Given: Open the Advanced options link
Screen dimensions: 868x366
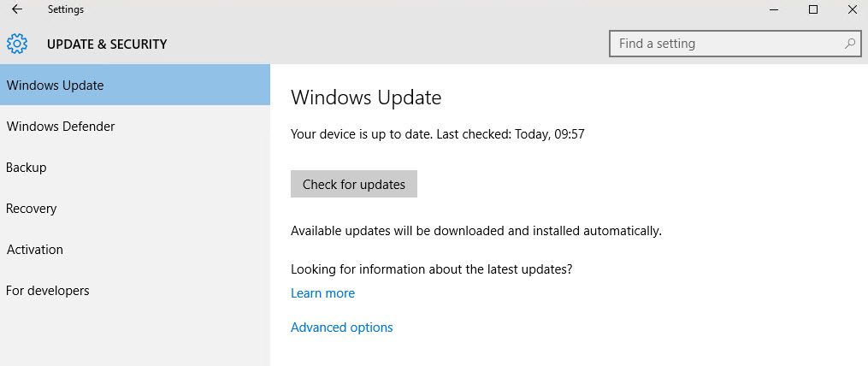Looking at the screenshot, I should [x=341, y=328].
